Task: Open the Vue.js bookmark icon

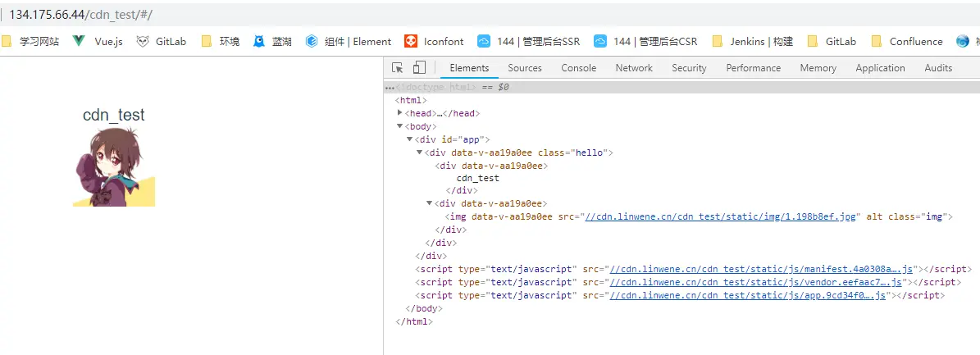Action: coord(79,41)
